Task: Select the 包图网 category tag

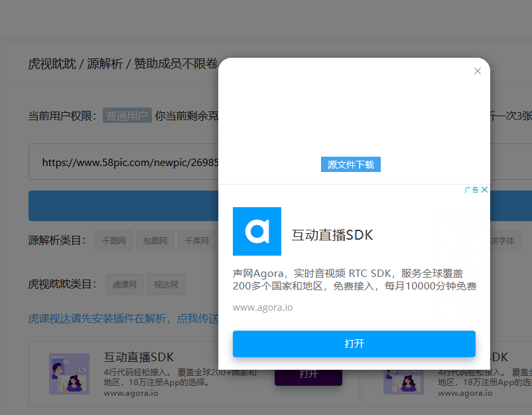Action: tap(155, 240)
